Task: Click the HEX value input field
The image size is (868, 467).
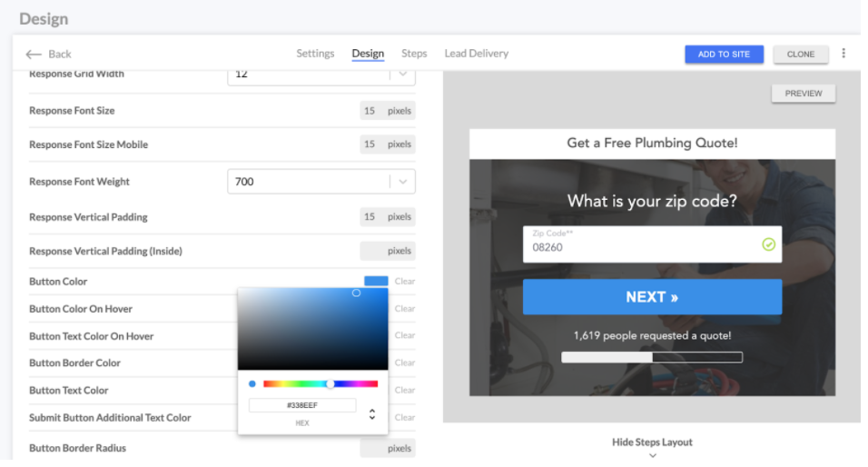Action: pos(302,405)
